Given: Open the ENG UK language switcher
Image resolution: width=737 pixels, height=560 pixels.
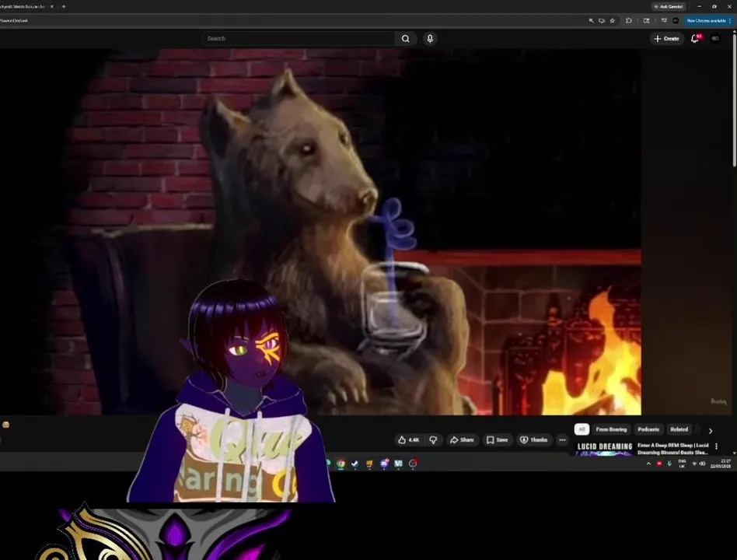Looking at the screenshot, I should 682,464.
